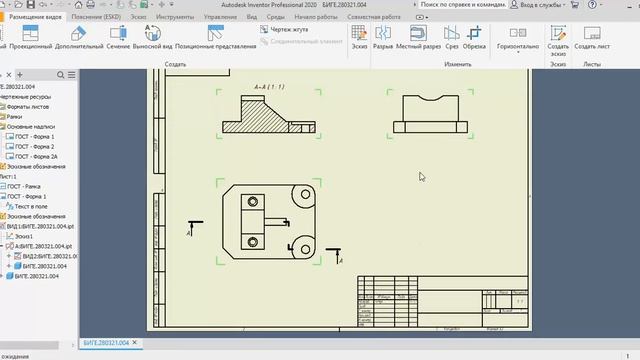Open the Создать panel label

pyautogui.click(x=176, y=64)
